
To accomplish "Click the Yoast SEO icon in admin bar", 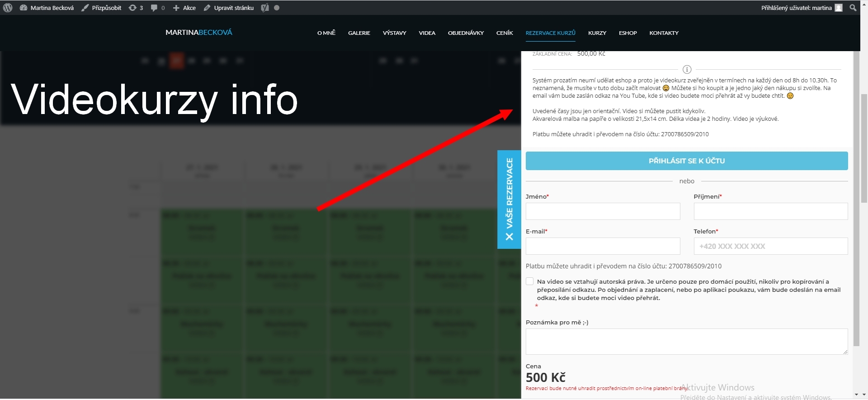I will [265, 8].
